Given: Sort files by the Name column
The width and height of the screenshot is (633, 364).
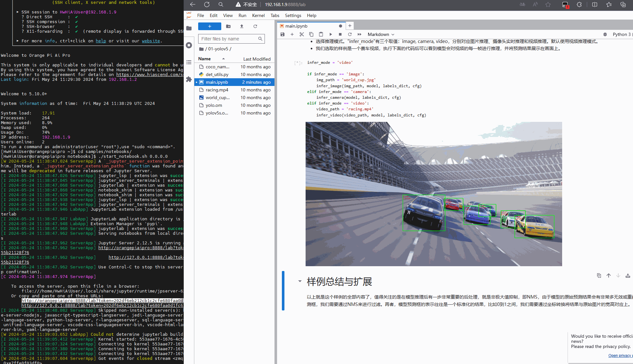Looking at the screenshot, I should 204,59.
